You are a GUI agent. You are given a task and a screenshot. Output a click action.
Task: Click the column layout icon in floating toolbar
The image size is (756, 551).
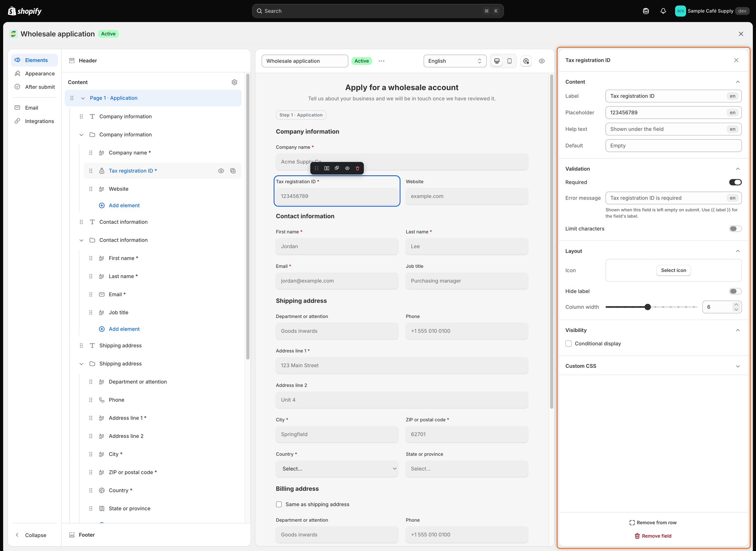click(x=327, y=168)
